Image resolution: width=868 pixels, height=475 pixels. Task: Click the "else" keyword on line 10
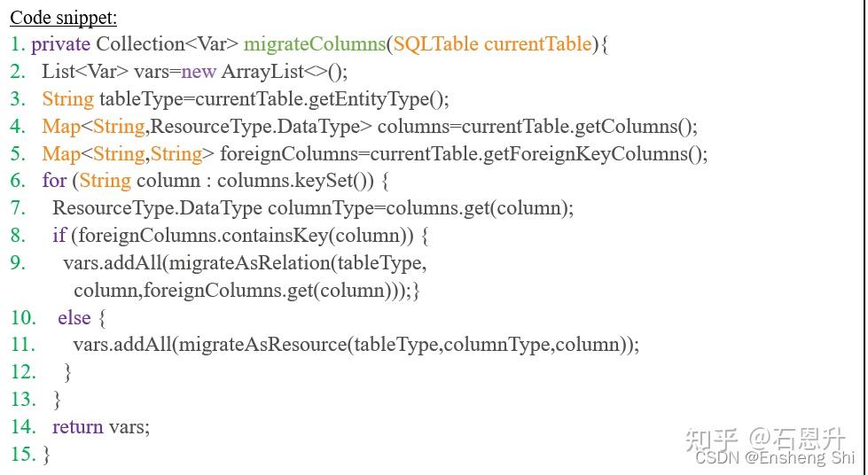(74, 317)
